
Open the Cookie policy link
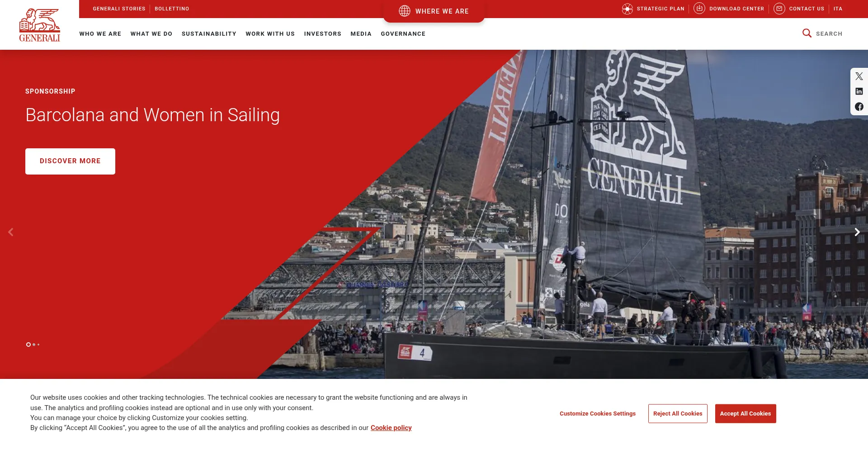point(391,428)
